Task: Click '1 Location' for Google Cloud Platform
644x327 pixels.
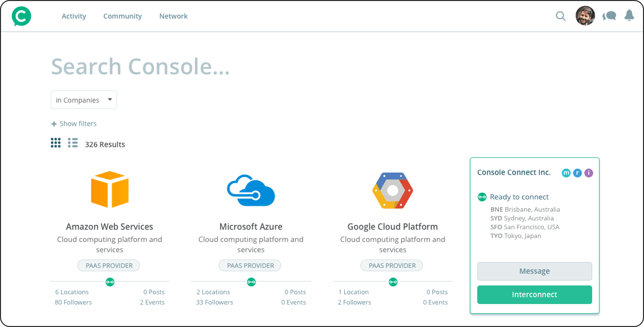Action: tap(354, 292)
